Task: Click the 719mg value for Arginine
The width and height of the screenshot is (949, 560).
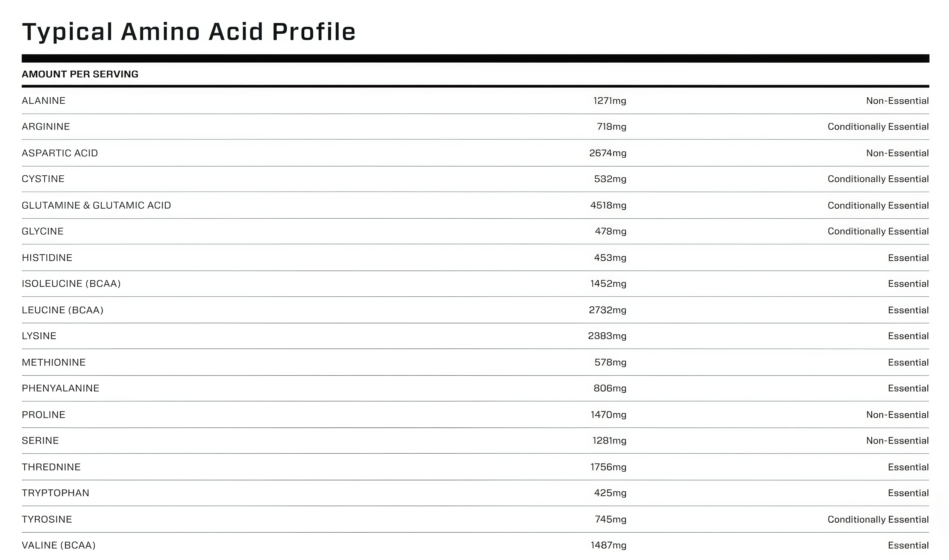Action: click(x=611, y=127)
